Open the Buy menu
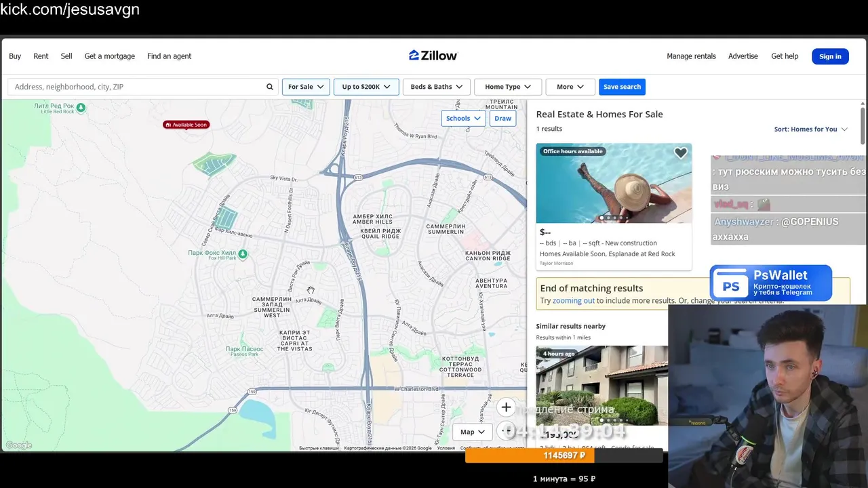This screenshot has width=868, height=488. pos(15,56)
